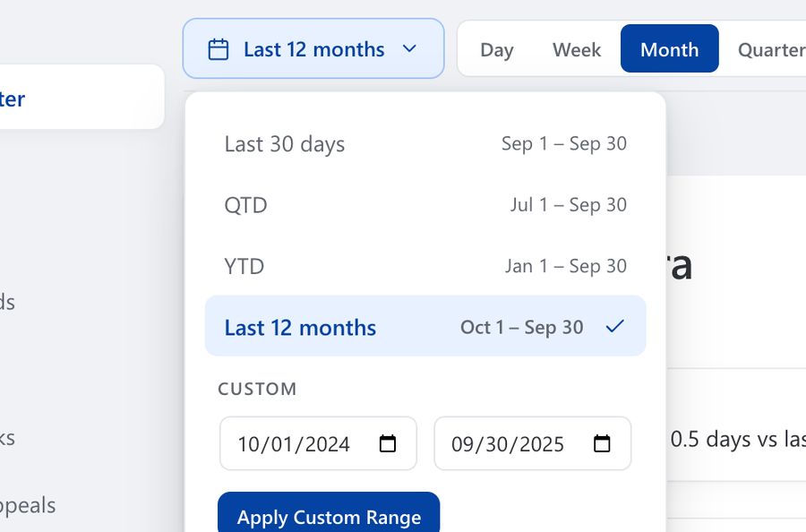Viewport: 806px width, 532px height.
Task: Click the CUSTOM section label
Action: [x=258, y=389]
